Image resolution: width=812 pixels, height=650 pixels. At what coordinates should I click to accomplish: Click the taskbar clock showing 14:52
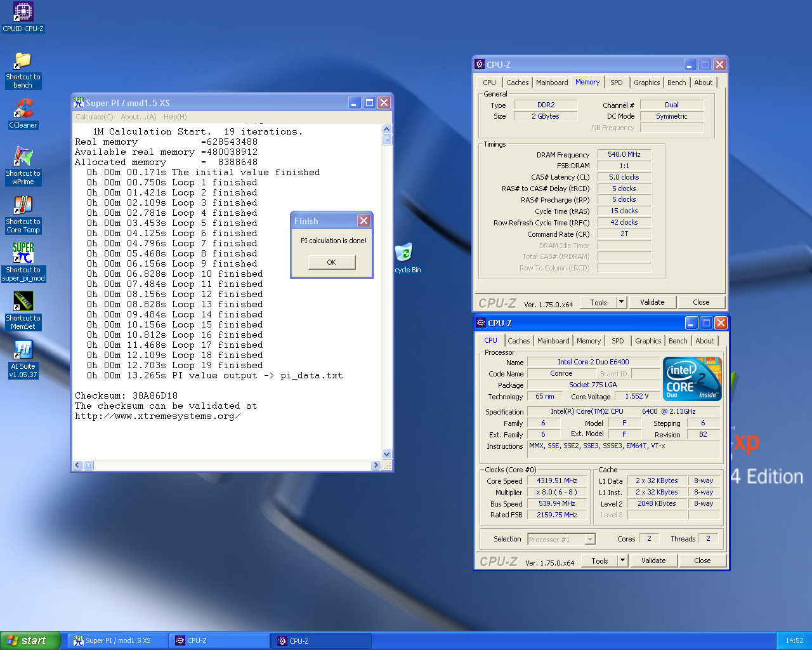(794, 640)
